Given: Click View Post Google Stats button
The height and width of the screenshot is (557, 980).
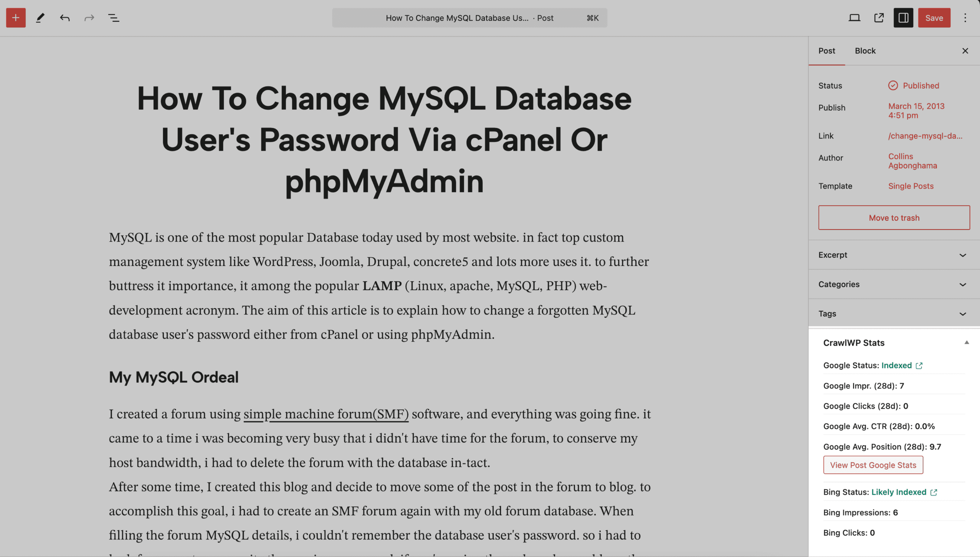Looking at the screenshot, I should (x=873, y=465).
